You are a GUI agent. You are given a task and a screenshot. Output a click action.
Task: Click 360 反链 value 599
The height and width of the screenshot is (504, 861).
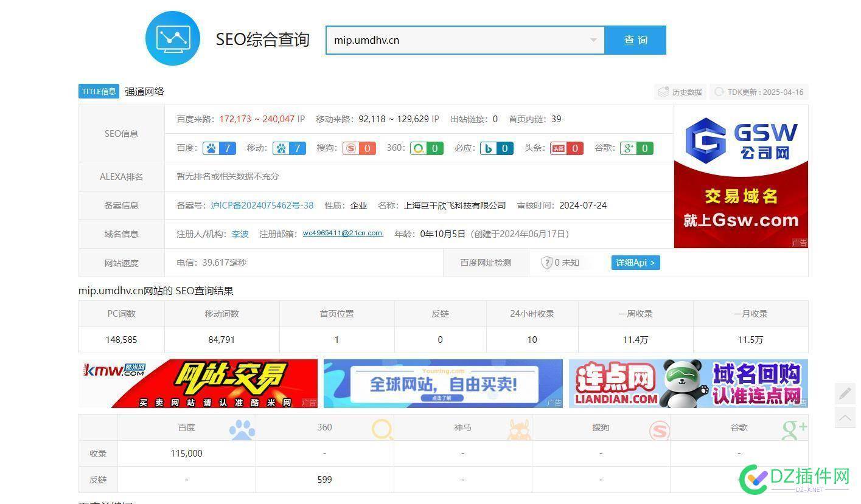tap(324, 480)
